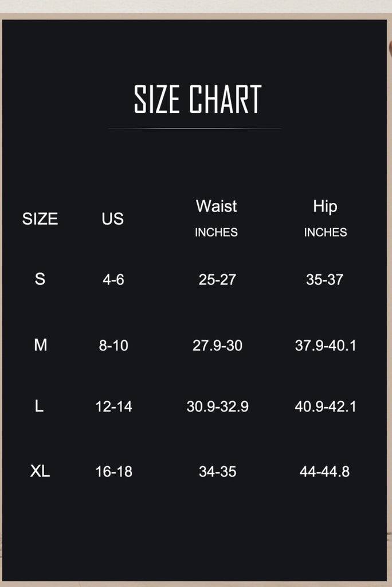Click the Waist column header

[x=217, y=206]
